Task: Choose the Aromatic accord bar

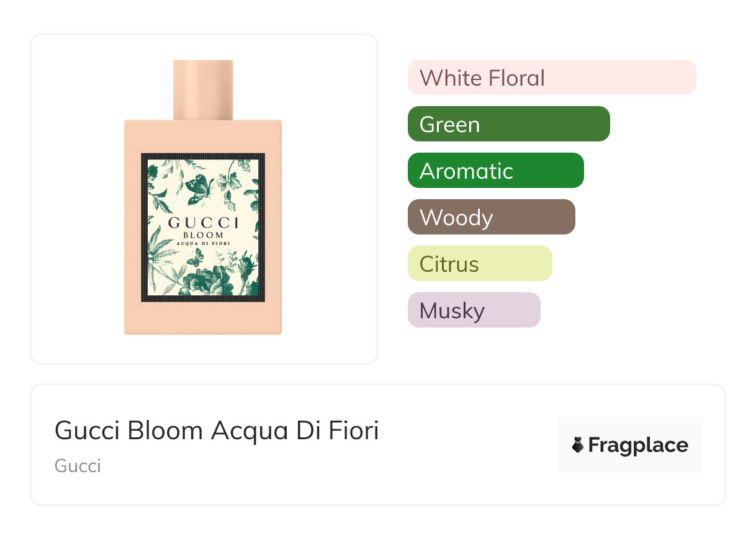Action: tap(495, 171)
